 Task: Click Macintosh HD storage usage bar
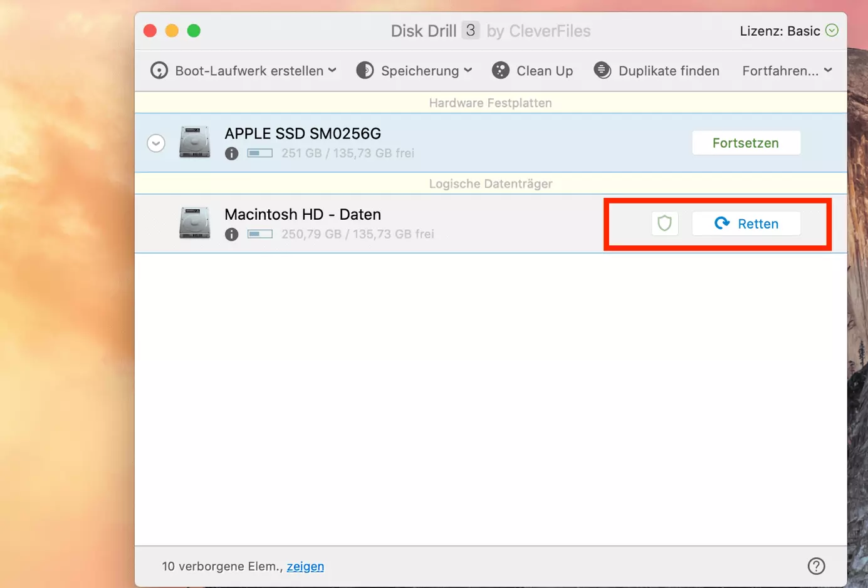(260, 234)
